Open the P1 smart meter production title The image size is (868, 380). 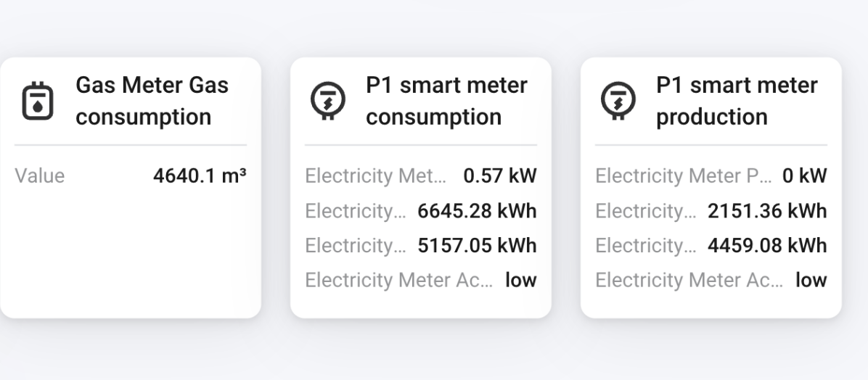tap(737, 101)
